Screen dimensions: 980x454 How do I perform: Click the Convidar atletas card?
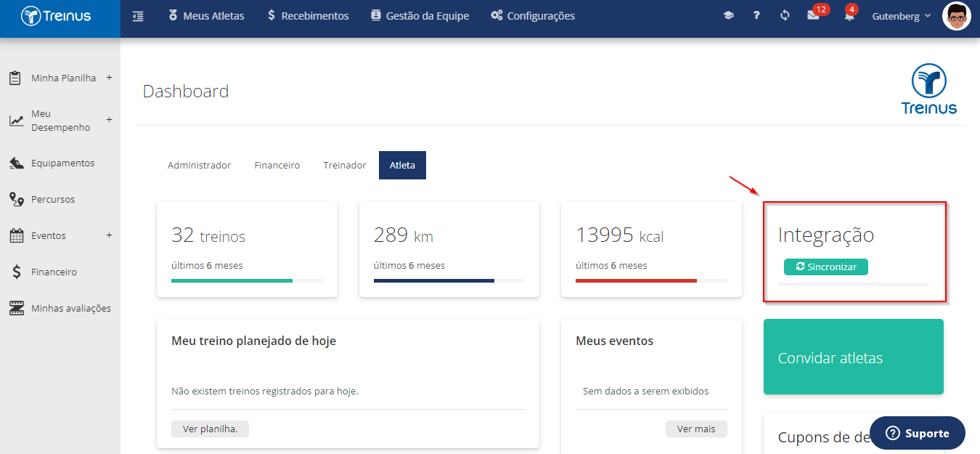[854, 357]
